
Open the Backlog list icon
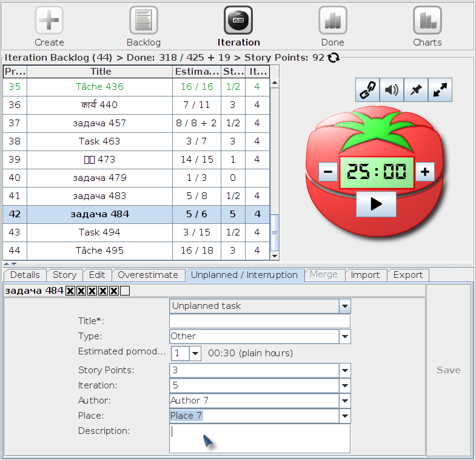coord(144,21)
